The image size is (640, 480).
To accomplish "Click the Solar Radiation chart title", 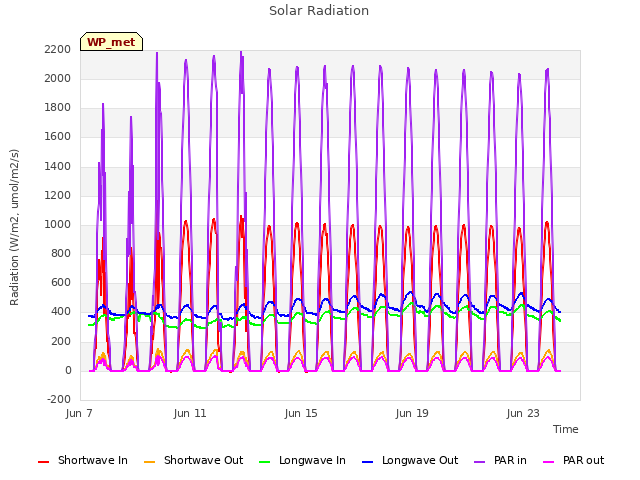I will point(319,11).
